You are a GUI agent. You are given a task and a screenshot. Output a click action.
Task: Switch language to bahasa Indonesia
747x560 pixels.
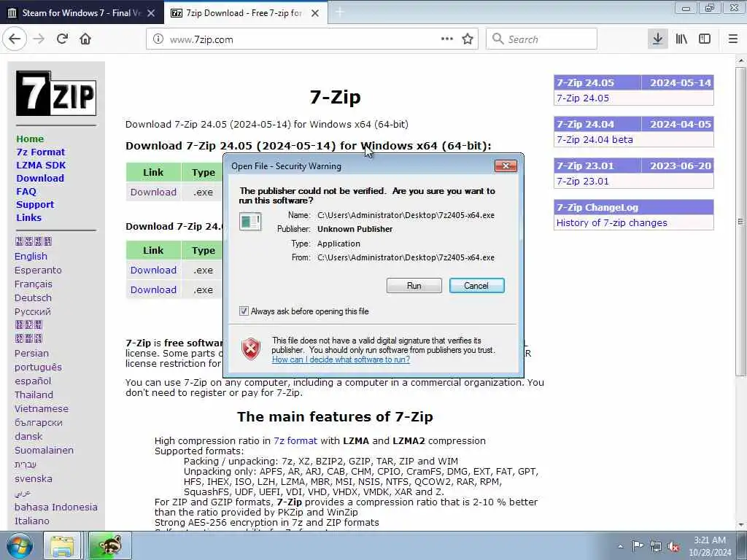(x=55, y=507)
